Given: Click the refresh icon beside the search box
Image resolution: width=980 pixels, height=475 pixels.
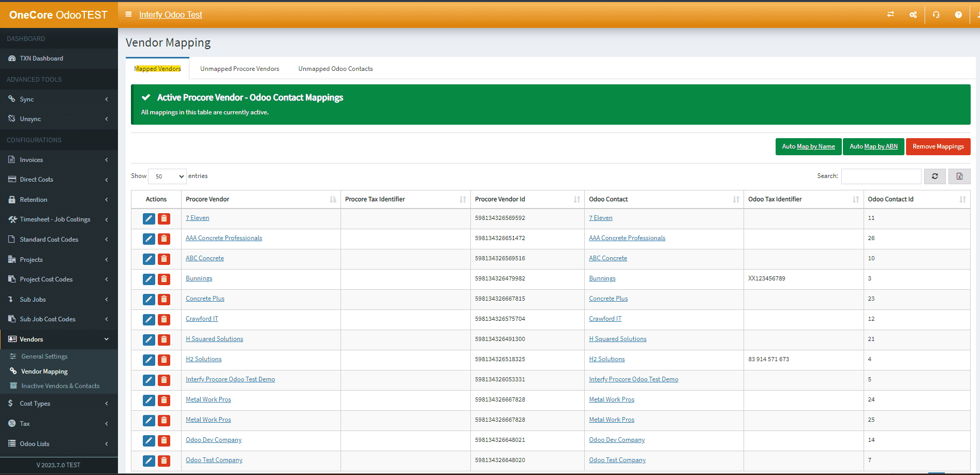Looking at the screenshot, I should tap(934, 176).
